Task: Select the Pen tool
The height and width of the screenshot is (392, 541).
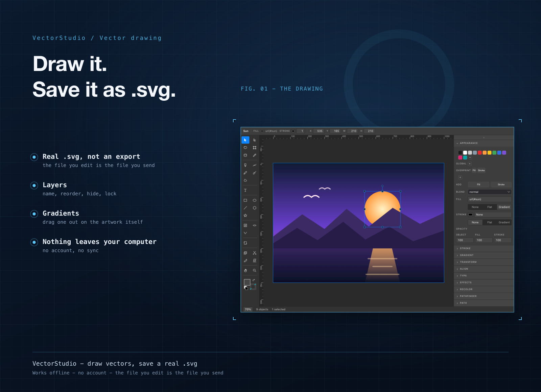Action: point(245,165)
